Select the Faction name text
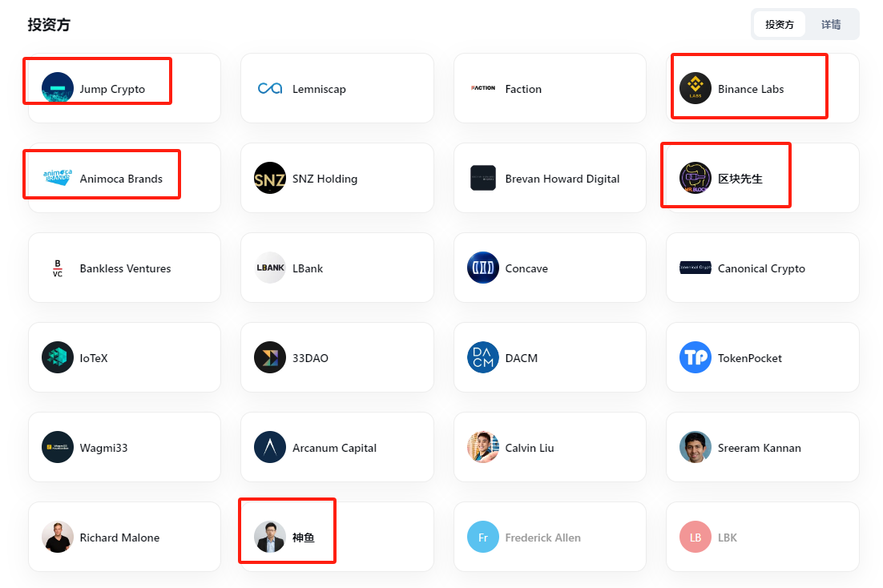The image size is (883, 588). [523, 89]
